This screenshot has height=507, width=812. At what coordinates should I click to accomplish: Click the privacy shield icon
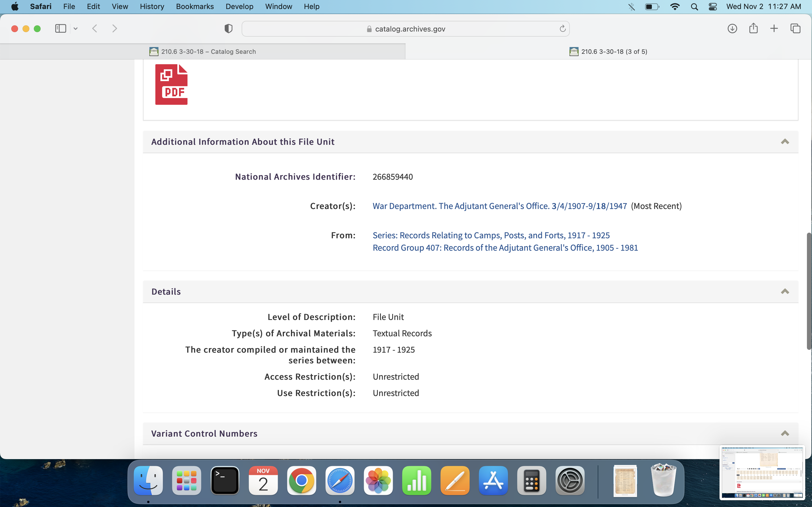228,29
